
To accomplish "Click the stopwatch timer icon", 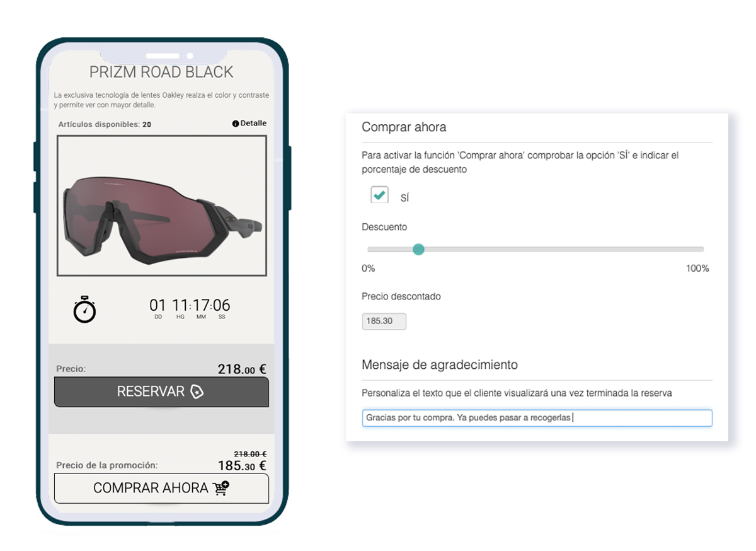I will [x=84, y=310].
